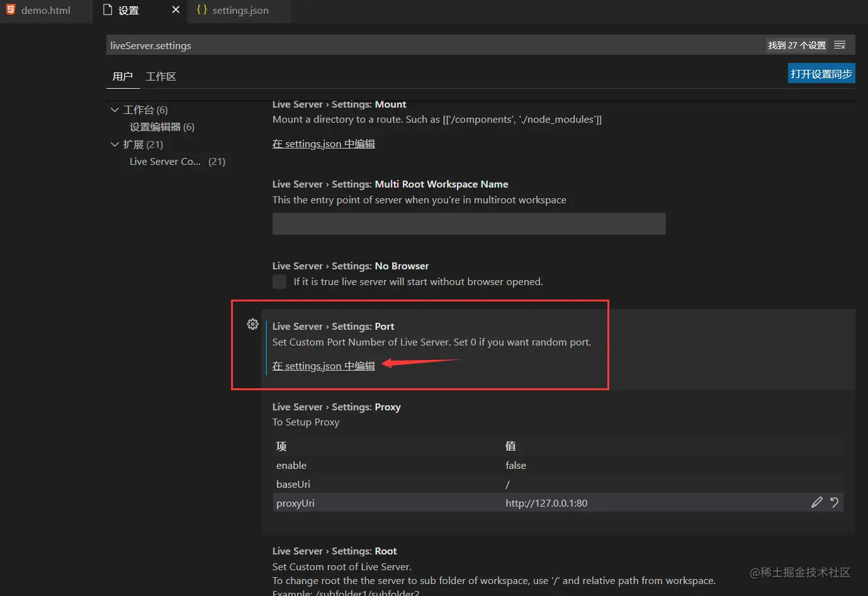Click the pencil edit icon in proxyUri row

coord(817,502)
